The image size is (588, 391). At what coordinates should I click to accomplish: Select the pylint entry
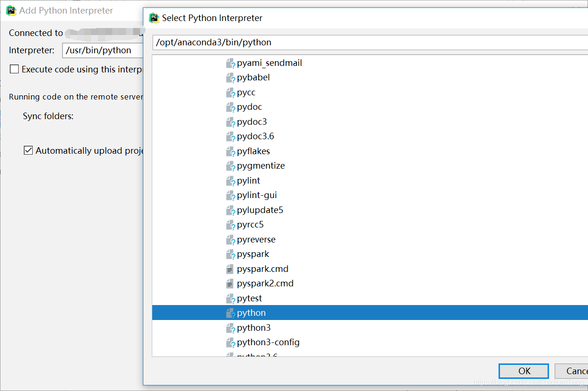tap(248, 181)
